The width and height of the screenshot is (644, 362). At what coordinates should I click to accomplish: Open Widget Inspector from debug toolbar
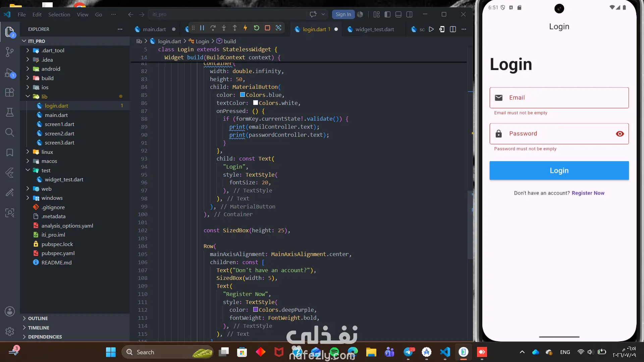click(278, 28)
